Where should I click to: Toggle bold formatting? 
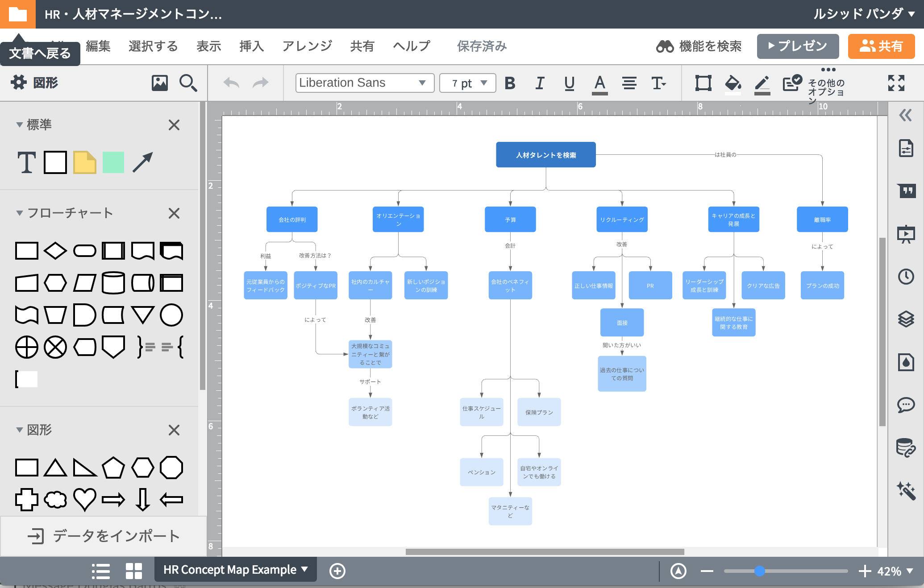510,83
